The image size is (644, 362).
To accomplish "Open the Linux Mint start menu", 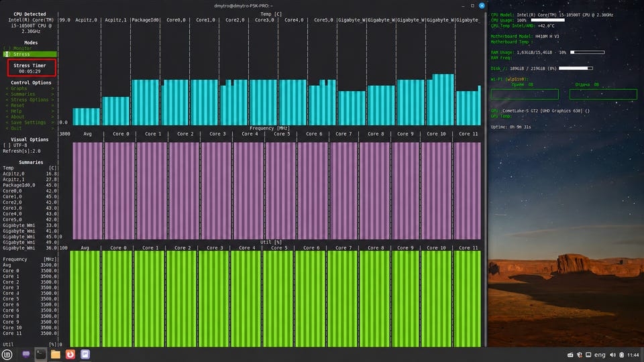I will (x=7, y=355).
